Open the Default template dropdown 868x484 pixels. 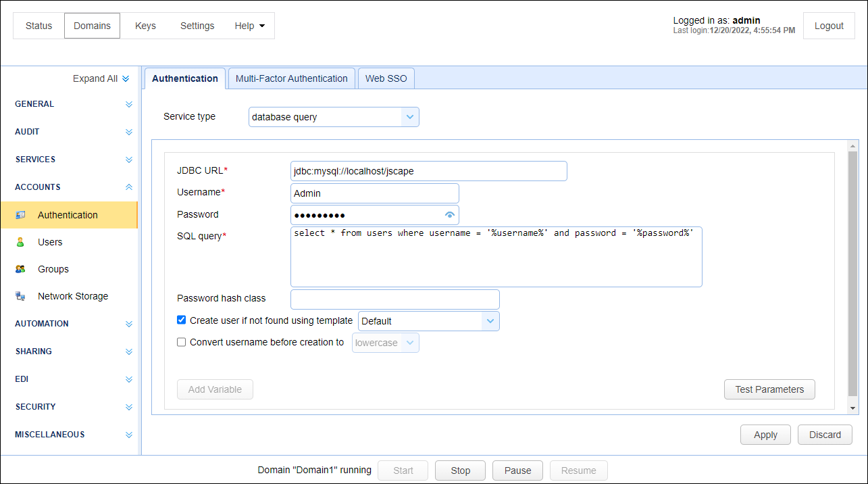click(429, 321)
